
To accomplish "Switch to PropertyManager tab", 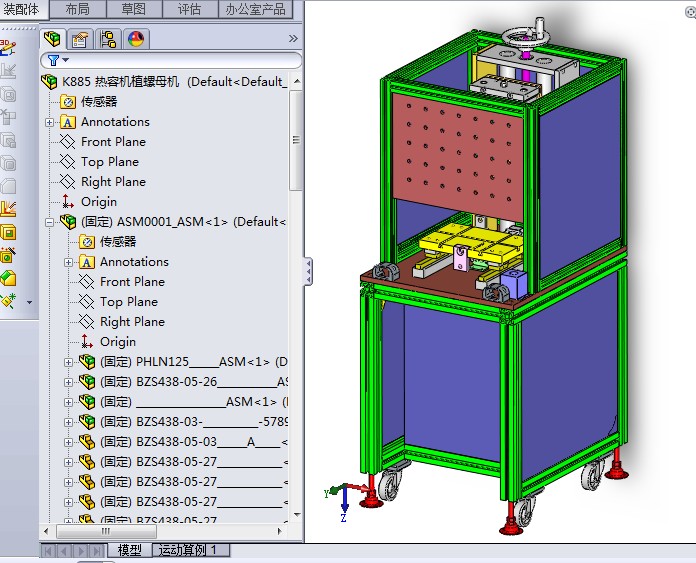I will (80, 39).
